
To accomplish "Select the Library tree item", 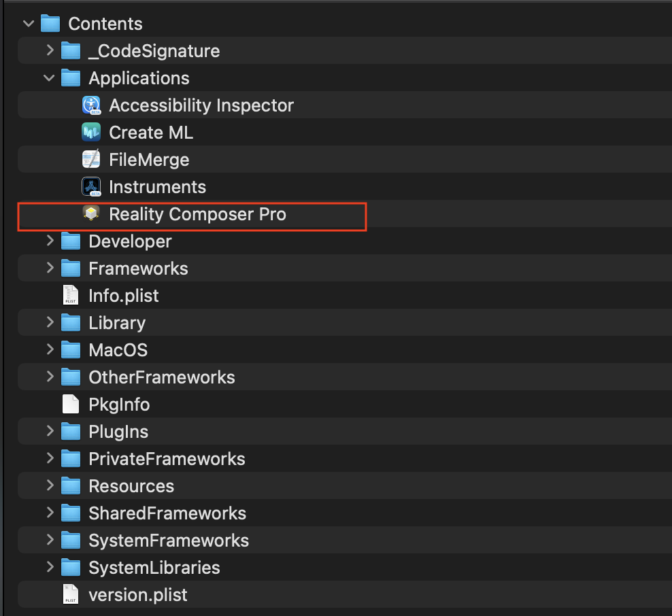I will [116, 322].
